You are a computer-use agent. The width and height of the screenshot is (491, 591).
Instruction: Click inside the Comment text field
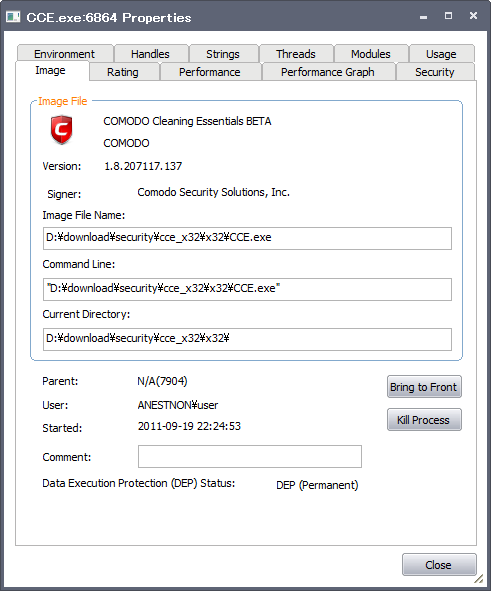click(x=250, y=456)
